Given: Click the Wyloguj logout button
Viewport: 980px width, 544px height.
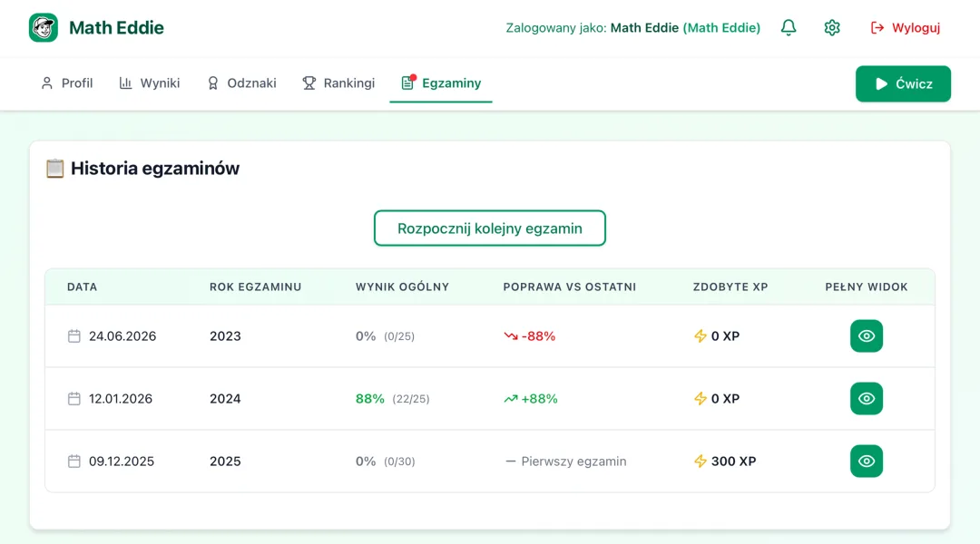Looking at the screenshot, I should [905, 27].
